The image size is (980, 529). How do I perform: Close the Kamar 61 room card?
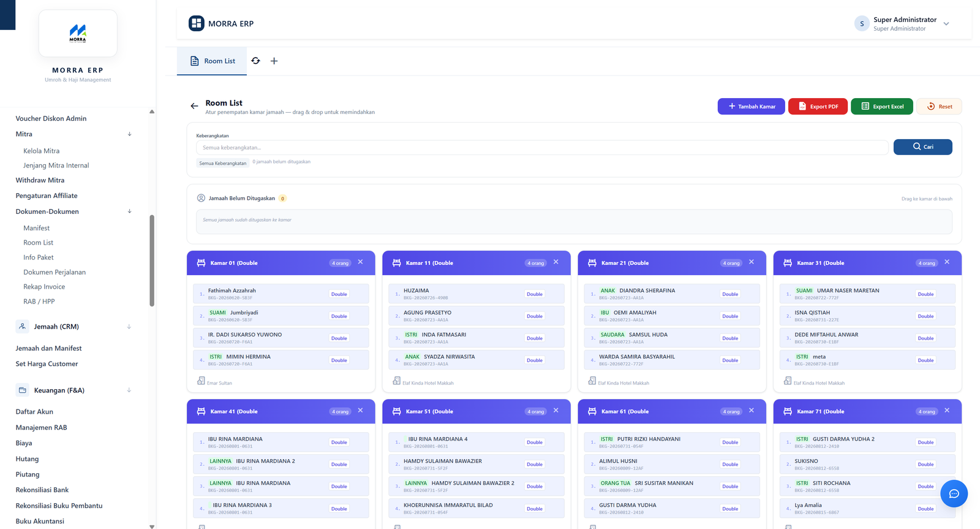tap(752, 411)
